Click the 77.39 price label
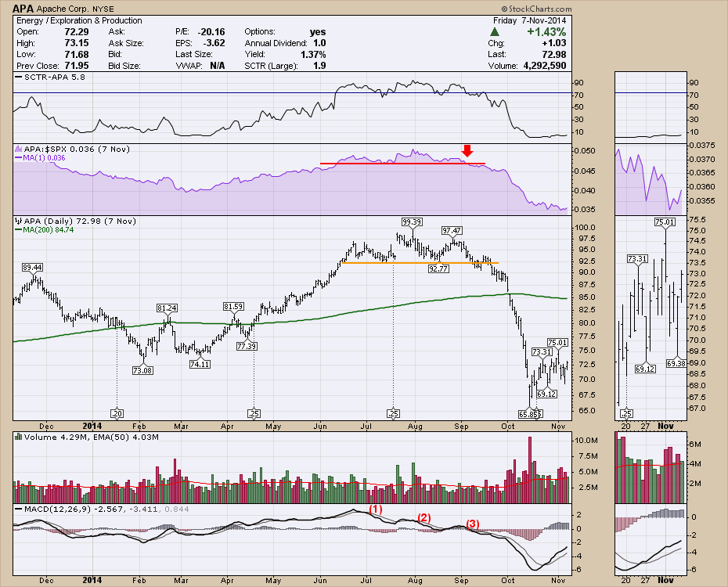 tap(247, 346)
